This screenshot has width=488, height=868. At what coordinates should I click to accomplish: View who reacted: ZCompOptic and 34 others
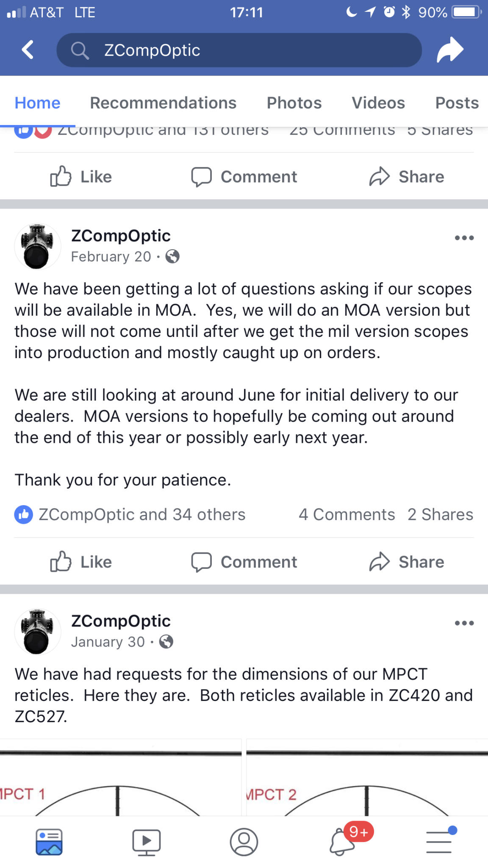click(141, 515)
